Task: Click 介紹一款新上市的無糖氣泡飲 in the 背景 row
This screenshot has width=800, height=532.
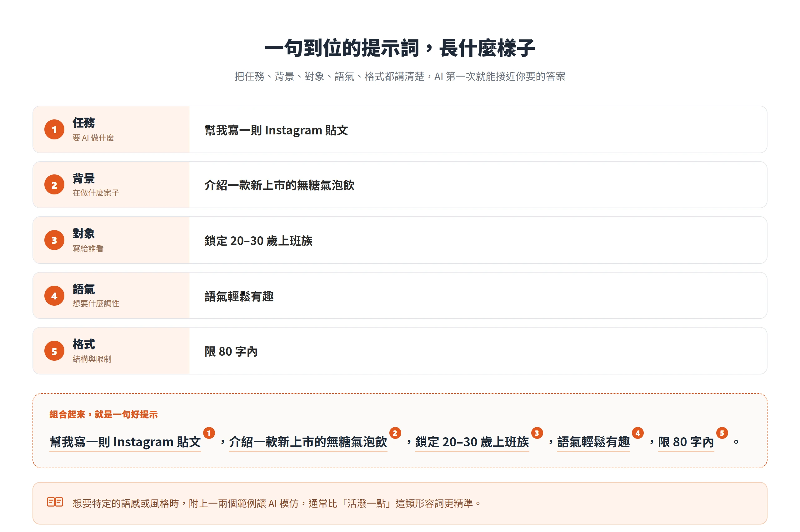Action: tap(279, 185)
